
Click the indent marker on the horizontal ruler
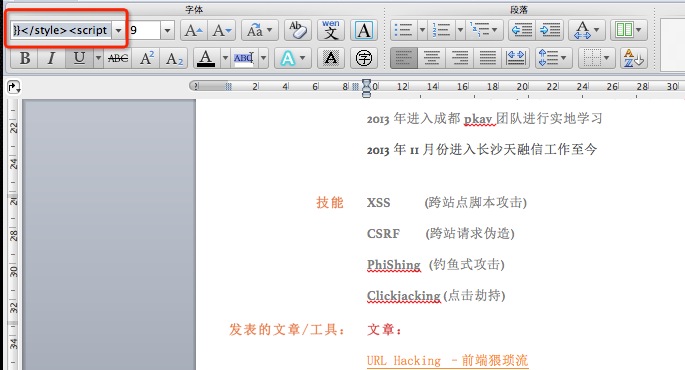pyautogui.click(x=367, y=87)
